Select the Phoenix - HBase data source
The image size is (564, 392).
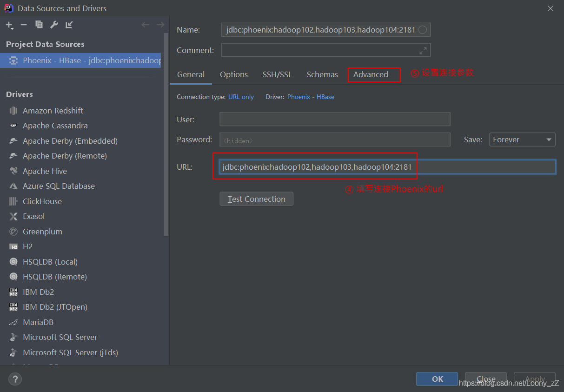click(x=80, y=60)
